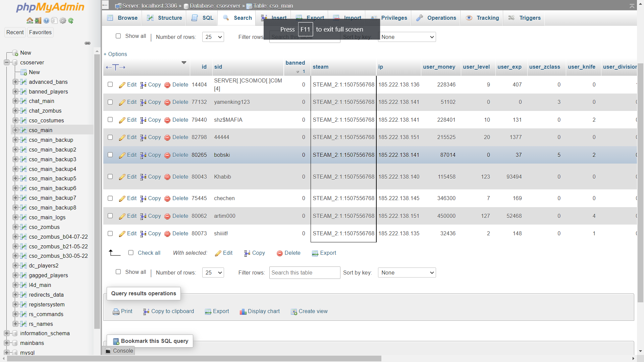The width and height of the screenshot is (644, 362).
Task: Tick the checkbox for row yamenking123
Action: pyautogui.click(x=110, y=102)
